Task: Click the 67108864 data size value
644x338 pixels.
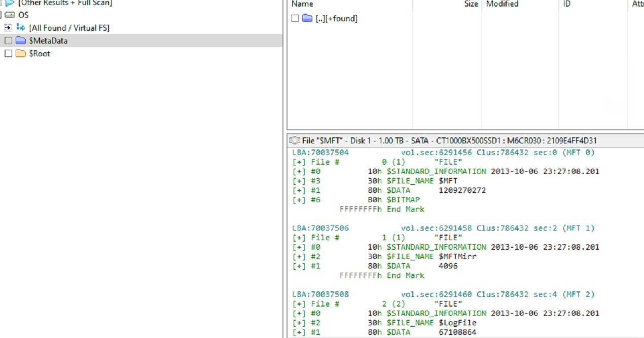Action: click(457, 332)
